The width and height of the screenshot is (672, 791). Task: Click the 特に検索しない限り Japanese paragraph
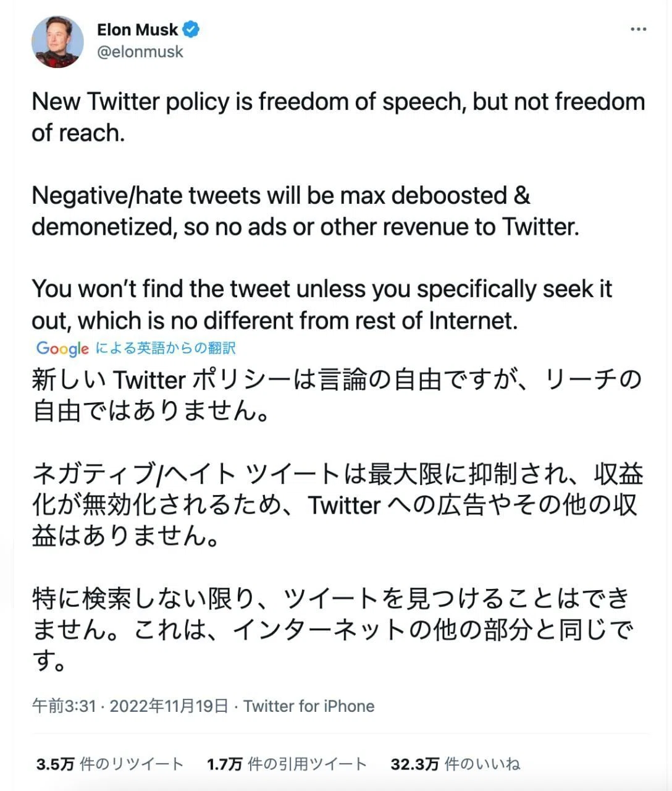(x=332, y=630)
